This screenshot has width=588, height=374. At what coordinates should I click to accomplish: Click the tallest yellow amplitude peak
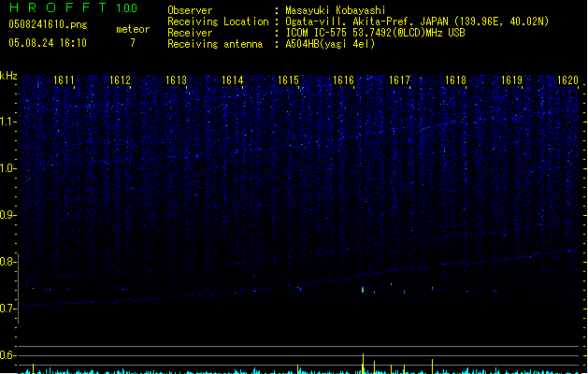(x=363, y=363)
